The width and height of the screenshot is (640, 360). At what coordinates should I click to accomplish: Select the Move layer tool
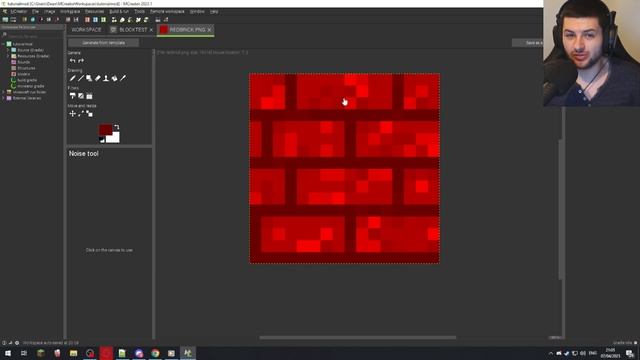(72, 113)
